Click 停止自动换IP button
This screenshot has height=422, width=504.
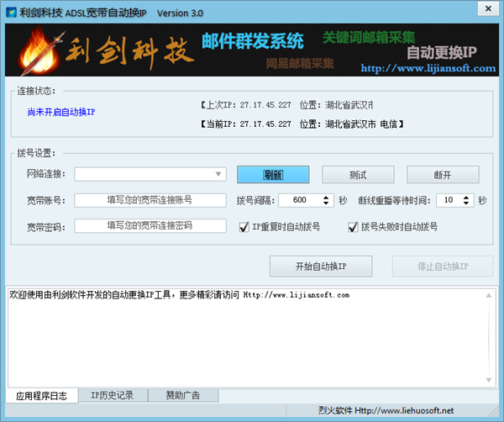point(443,266)
